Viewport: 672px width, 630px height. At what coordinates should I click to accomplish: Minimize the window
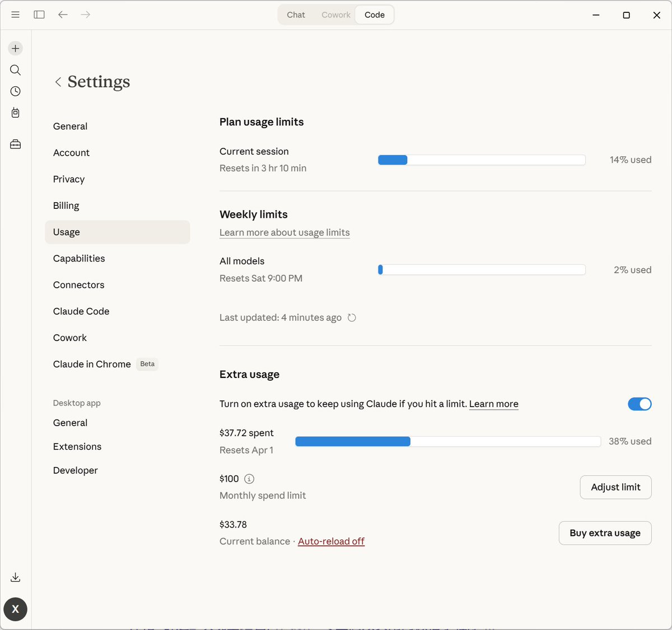coord(596,15)
